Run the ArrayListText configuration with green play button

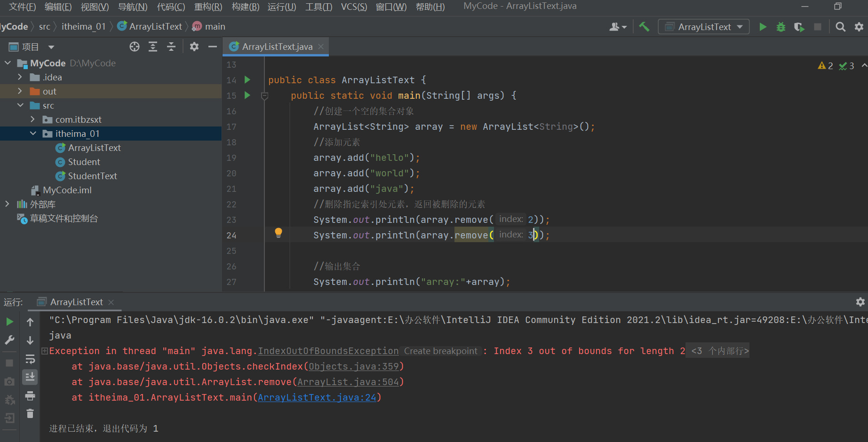pyautogui.click(x=763, y=27)
